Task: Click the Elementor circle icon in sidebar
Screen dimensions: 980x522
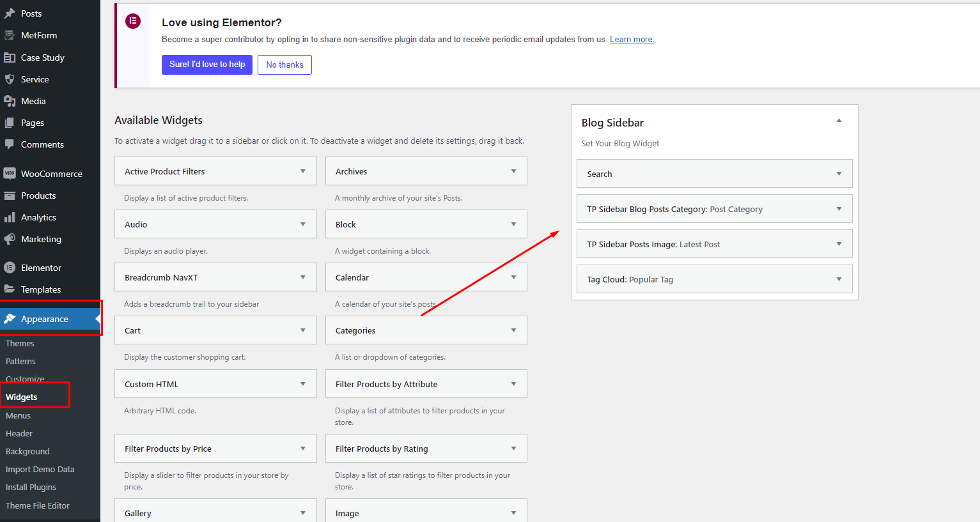Action: coord(10,268)
